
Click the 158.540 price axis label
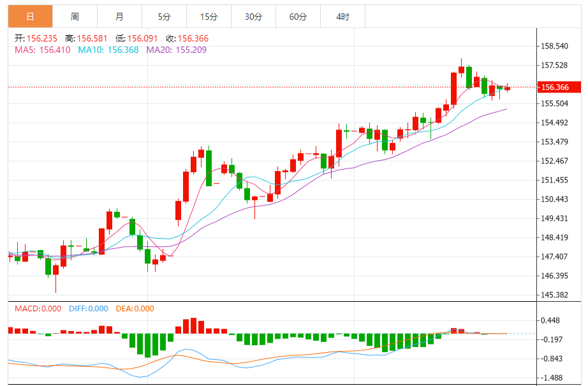coord(554,46)
